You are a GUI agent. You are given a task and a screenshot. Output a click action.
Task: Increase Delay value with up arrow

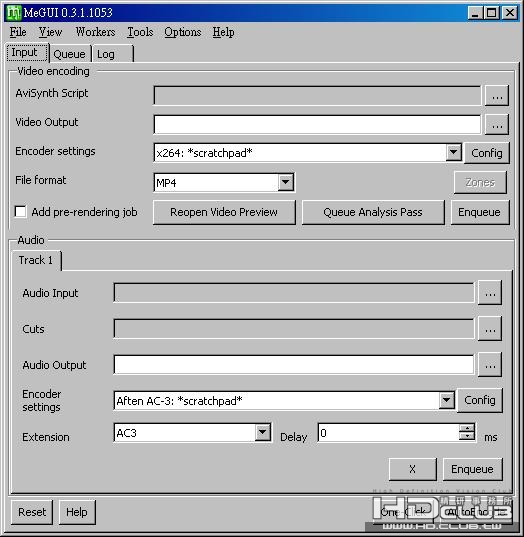click(x=467, y=428)
